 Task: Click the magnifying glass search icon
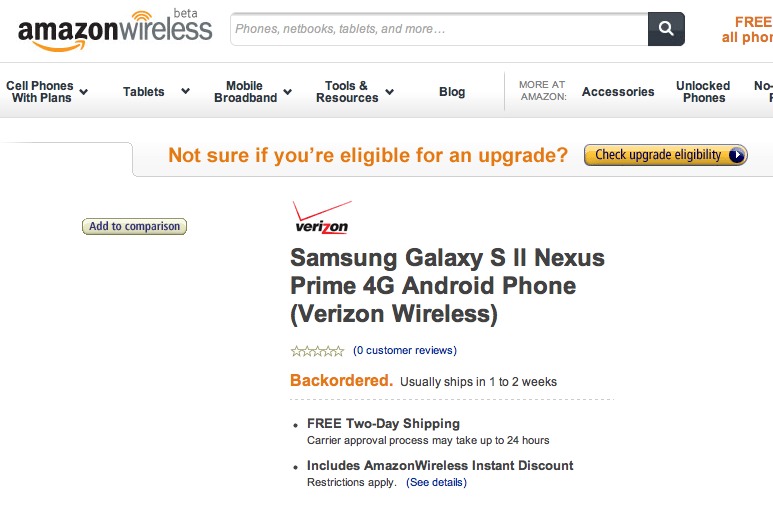(666, 29)
